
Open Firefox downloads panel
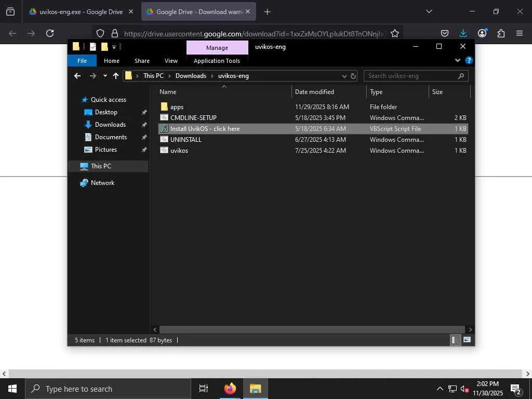tap(463, 33)
